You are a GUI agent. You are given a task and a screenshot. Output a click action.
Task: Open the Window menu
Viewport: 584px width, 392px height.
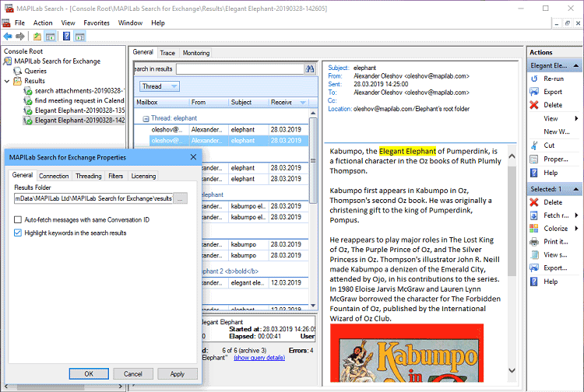tap(130, 23)
